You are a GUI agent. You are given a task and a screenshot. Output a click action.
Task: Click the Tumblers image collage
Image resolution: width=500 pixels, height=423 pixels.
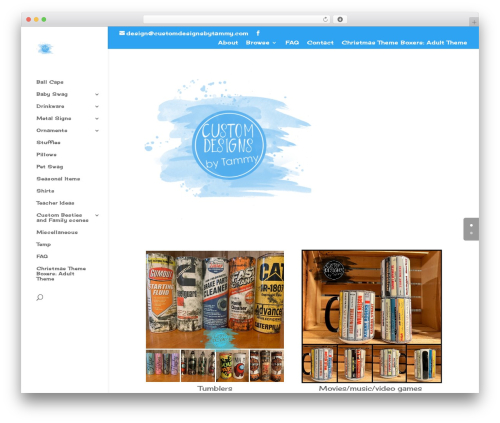click(x=215, y=316)
